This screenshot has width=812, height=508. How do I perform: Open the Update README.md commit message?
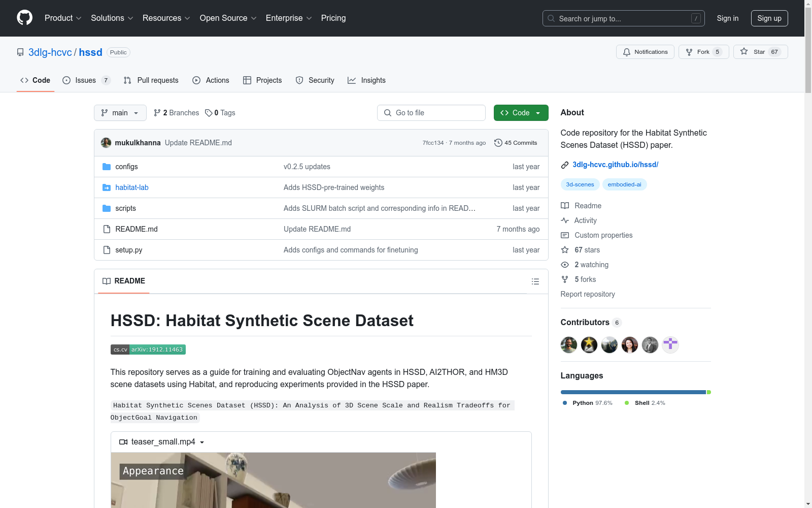(x=198, y=143)
